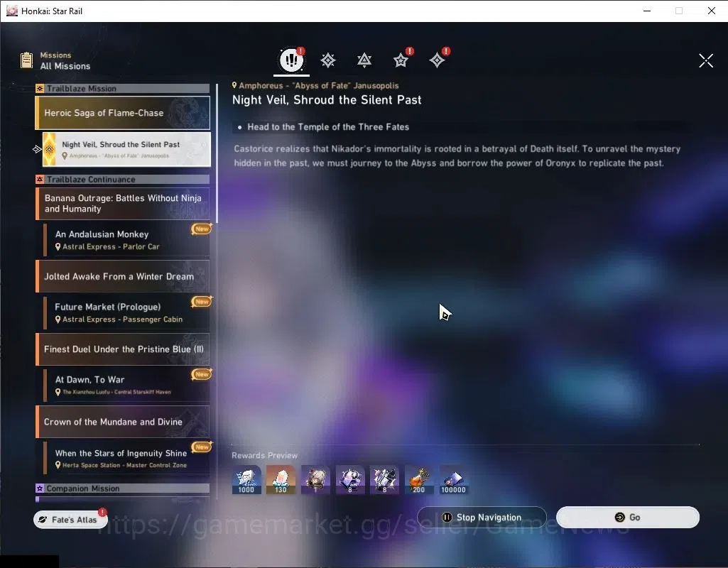Viewport: 728px width, 568px height.
Task: Switch to Trailblaze Continuance triangle tab icon
Action: click(364, 60)
